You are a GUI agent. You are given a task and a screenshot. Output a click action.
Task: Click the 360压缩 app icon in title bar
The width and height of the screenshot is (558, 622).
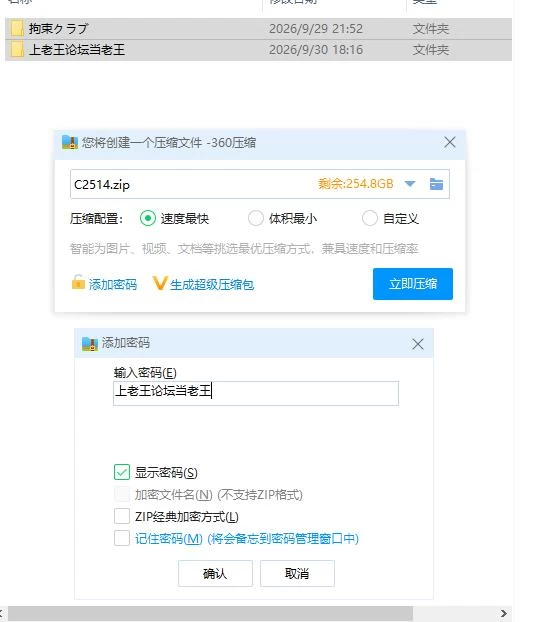(70, 142)
